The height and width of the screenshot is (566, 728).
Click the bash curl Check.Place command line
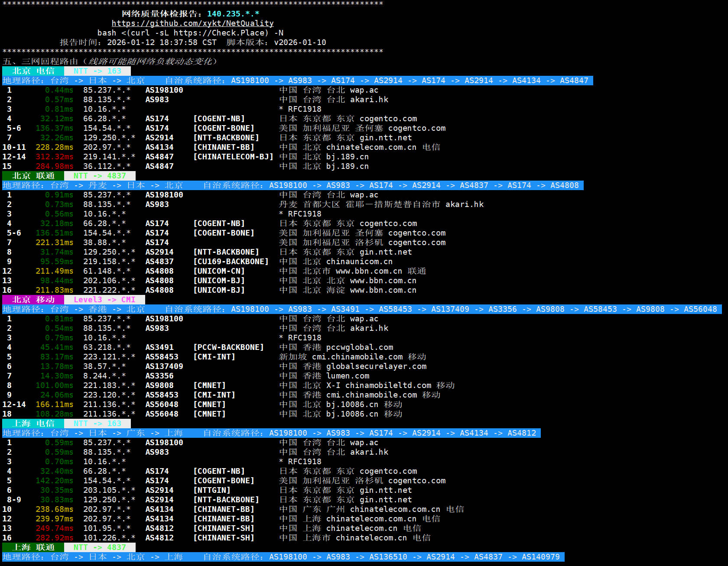pos(190,33)
